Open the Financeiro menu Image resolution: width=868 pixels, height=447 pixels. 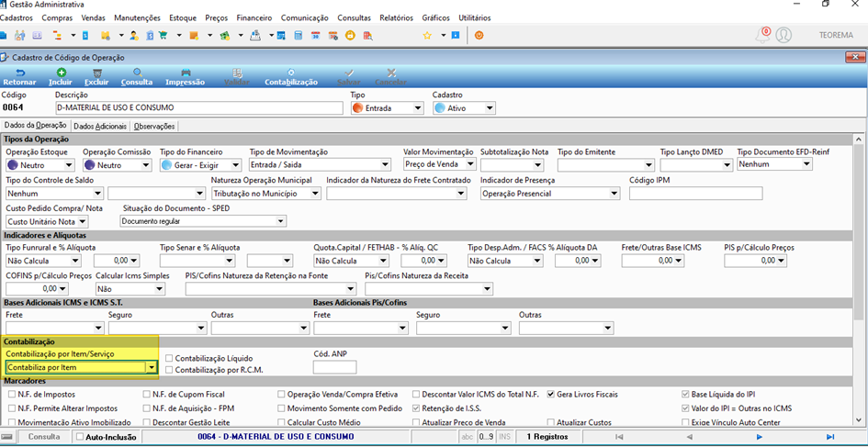[x=254, y=17]
